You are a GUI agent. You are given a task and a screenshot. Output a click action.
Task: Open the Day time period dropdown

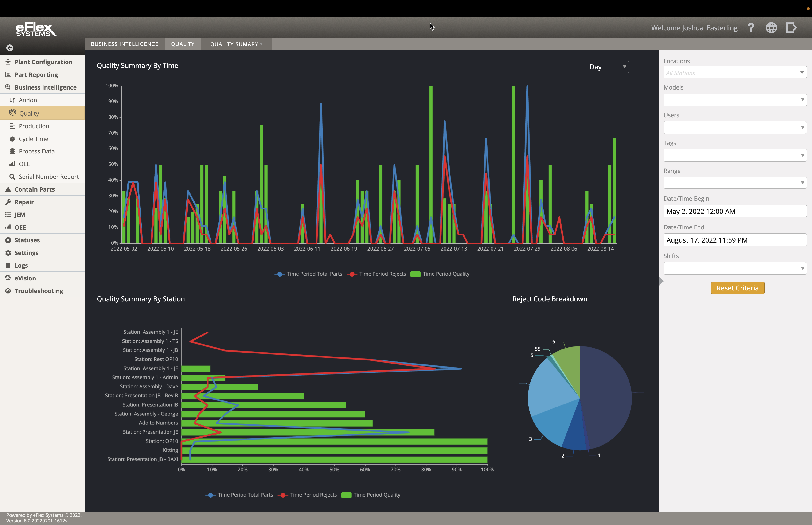tap(607, 66)
